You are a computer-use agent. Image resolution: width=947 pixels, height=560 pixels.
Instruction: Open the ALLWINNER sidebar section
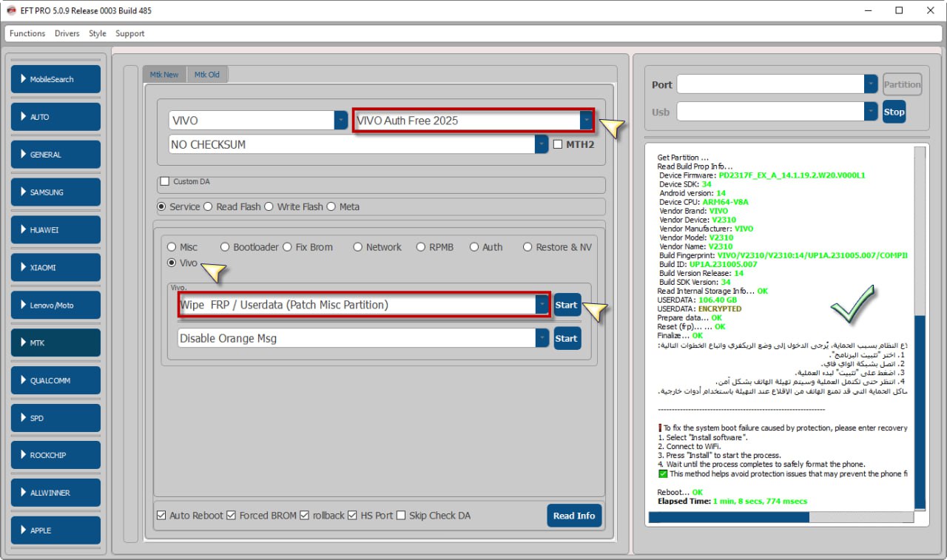pyautogui.click(x=55, y=493)
